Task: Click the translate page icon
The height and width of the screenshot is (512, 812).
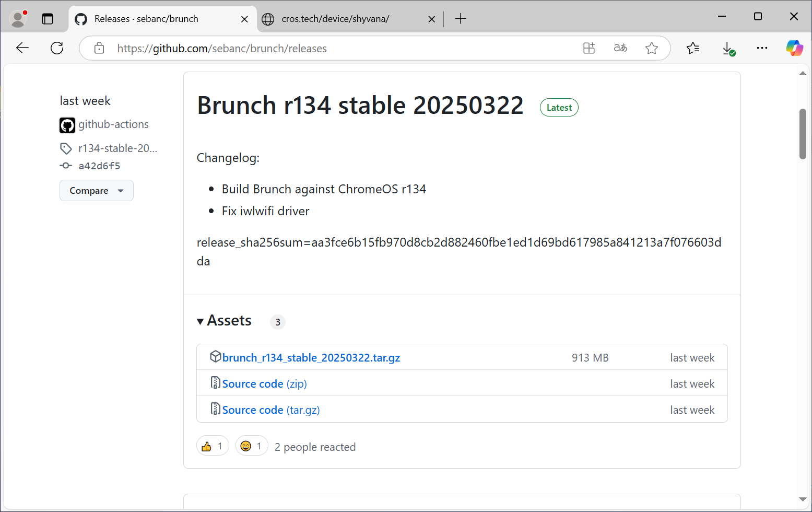Action: point(620,48)
